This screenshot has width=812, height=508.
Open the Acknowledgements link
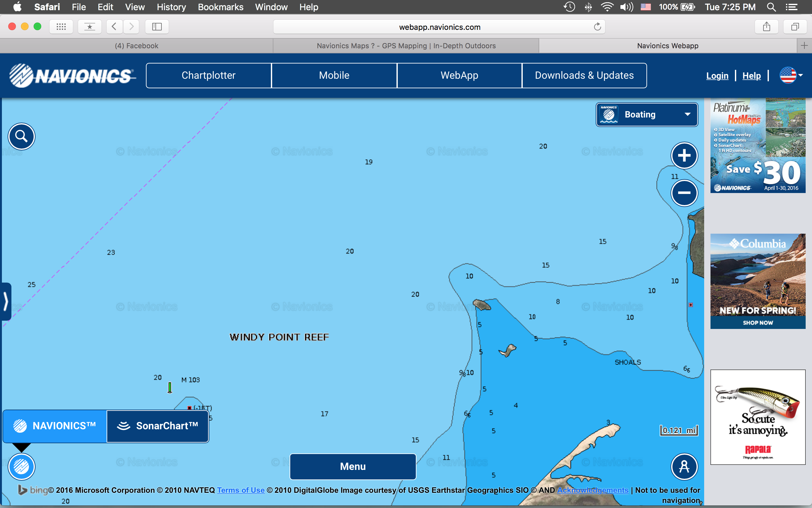click(x=593, y=490)
